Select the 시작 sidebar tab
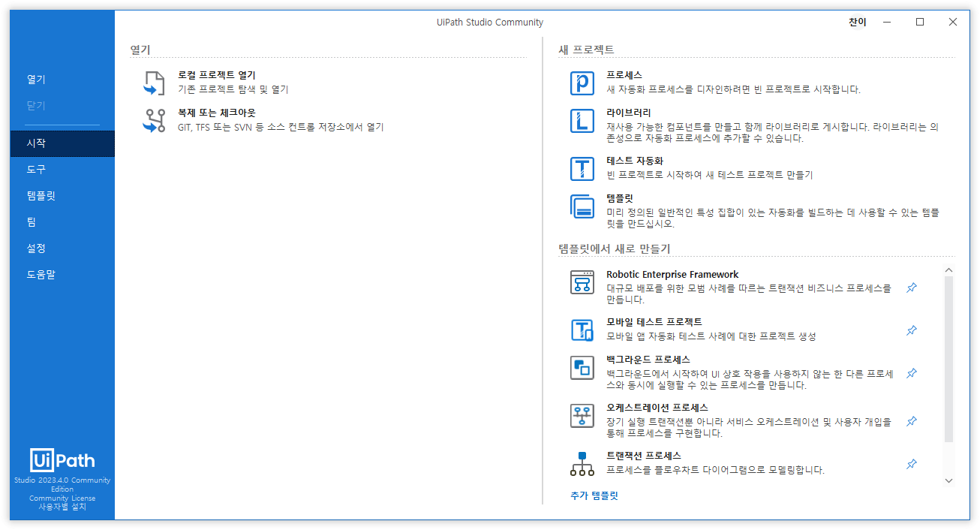Screen dimensions: 980x530 click(x=62, y=143)
